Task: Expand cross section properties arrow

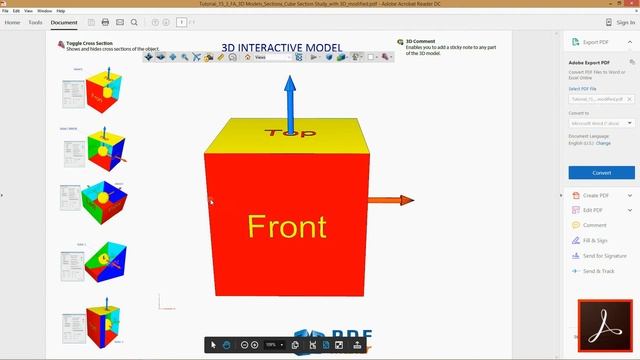Action: (391, 57)
